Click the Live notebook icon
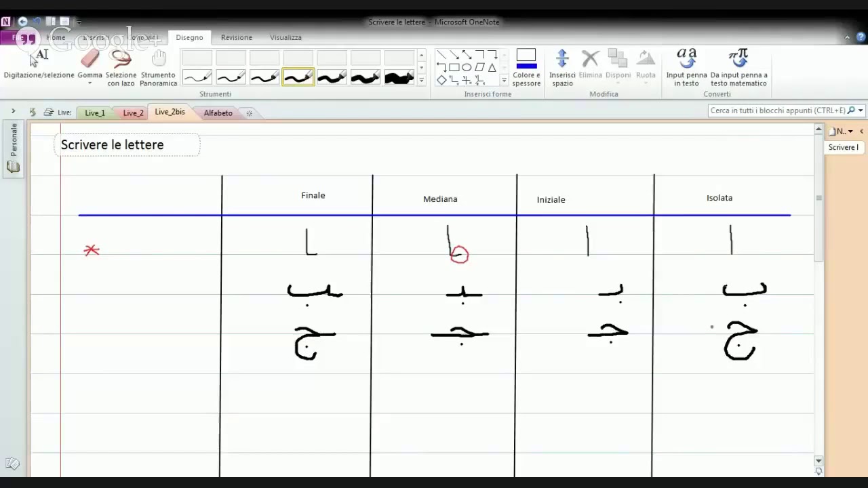Screen dimensions: 868x488 (x=49, y=113)
